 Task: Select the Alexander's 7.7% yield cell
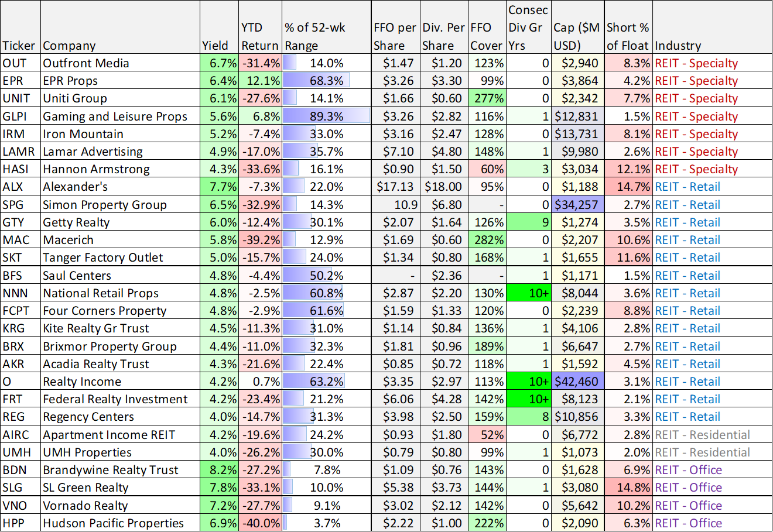pyautogui.click(x=219, y=187)
